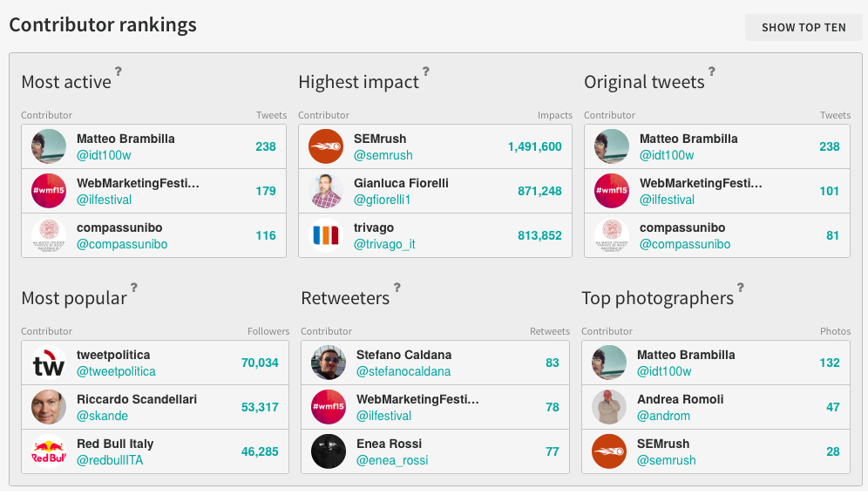Open @gfiorelli1 profile link
Image resolution: width=868 pixels, height=502 pixels.
382,200
